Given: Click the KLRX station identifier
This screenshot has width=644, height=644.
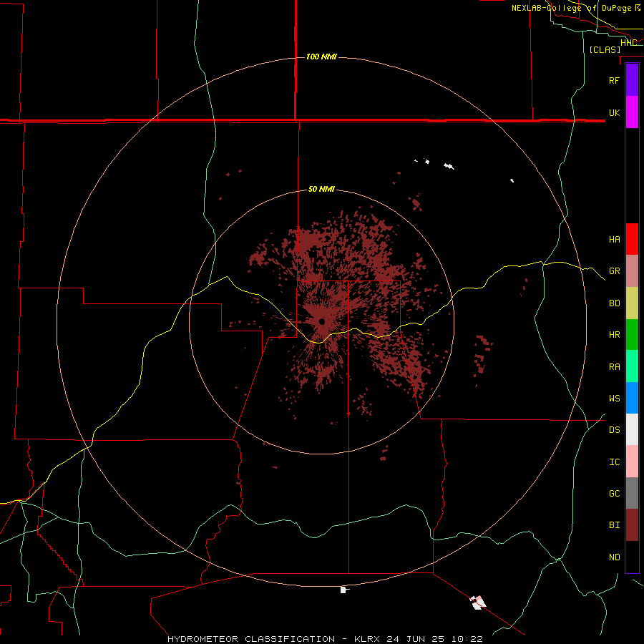Looking at the screenshot, I should [366, 639].
